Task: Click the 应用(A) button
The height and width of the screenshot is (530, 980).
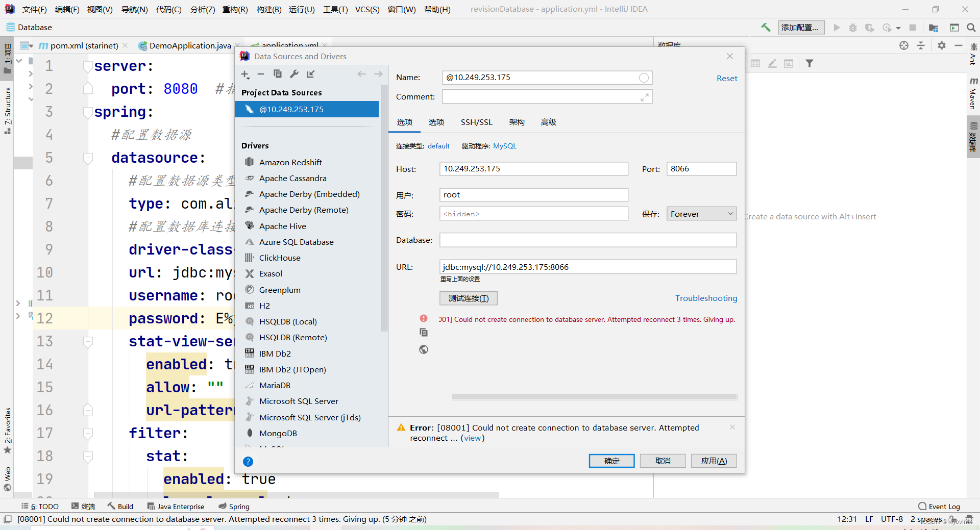Action: coord(714,461)
